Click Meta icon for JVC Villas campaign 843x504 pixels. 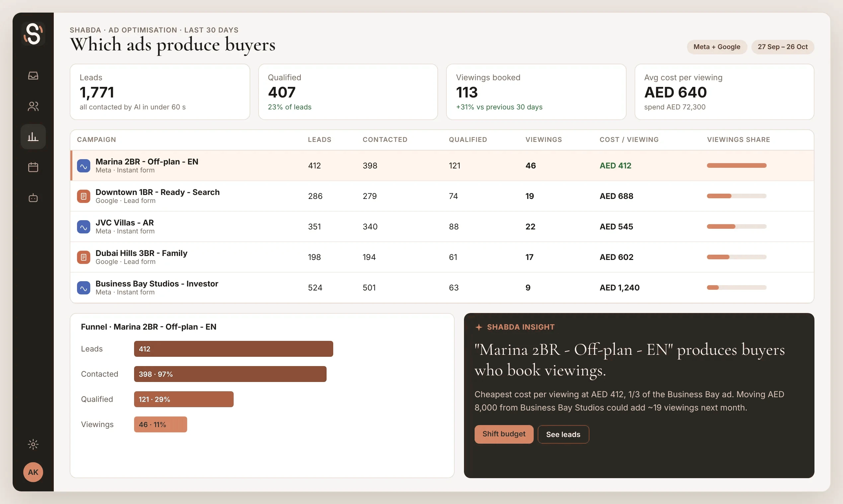coord(84,227)
